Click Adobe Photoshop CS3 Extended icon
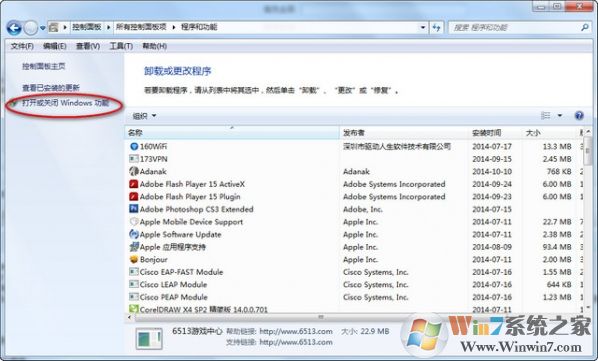598x361 pixels. [134, 209]
